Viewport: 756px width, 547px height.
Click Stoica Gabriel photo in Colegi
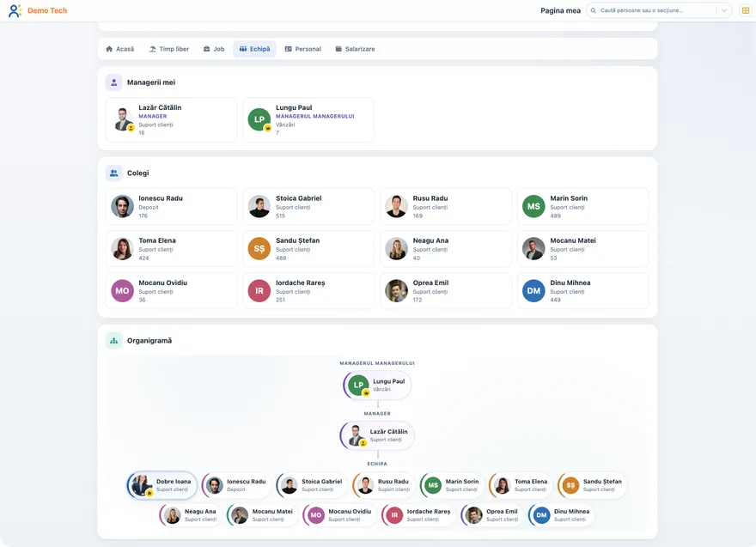coord(259,206)
